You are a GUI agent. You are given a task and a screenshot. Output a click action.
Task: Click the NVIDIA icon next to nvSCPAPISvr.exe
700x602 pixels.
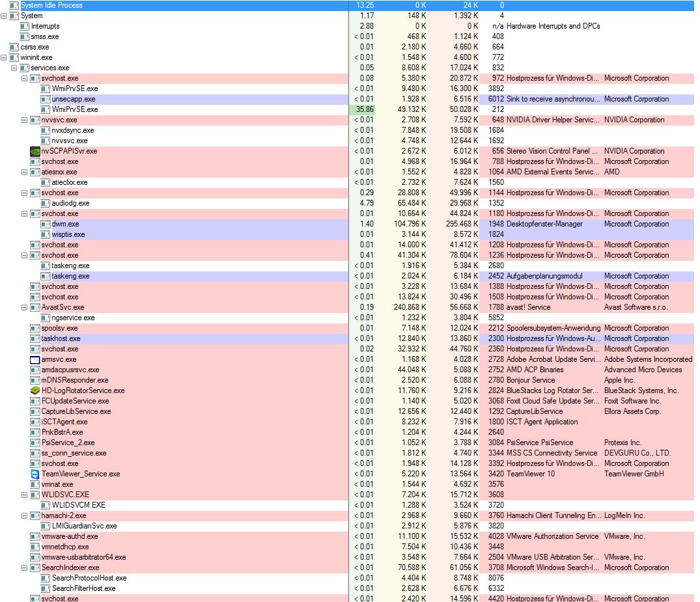[35, 151]
